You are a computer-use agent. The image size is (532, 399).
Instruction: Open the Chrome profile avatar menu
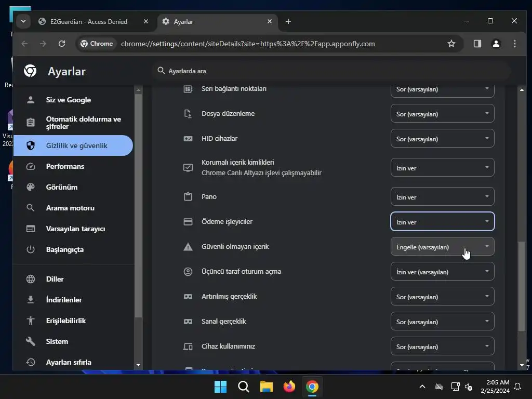point(496,44)
